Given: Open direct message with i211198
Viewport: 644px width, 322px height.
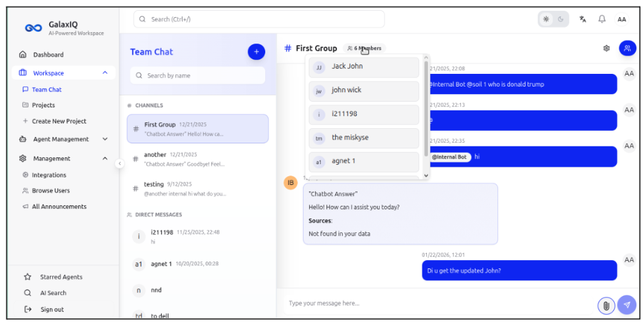Looking at the screenshot, I should pos(198,237).
